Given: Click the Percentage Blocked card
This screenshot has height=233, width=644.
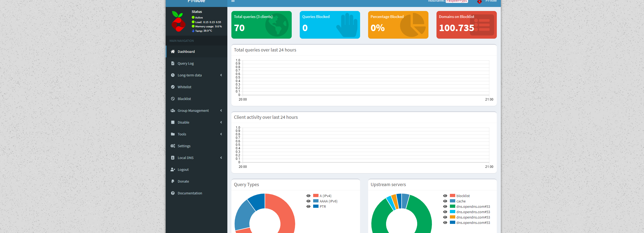Looking at the screenshot, I should tap(398, 25).
